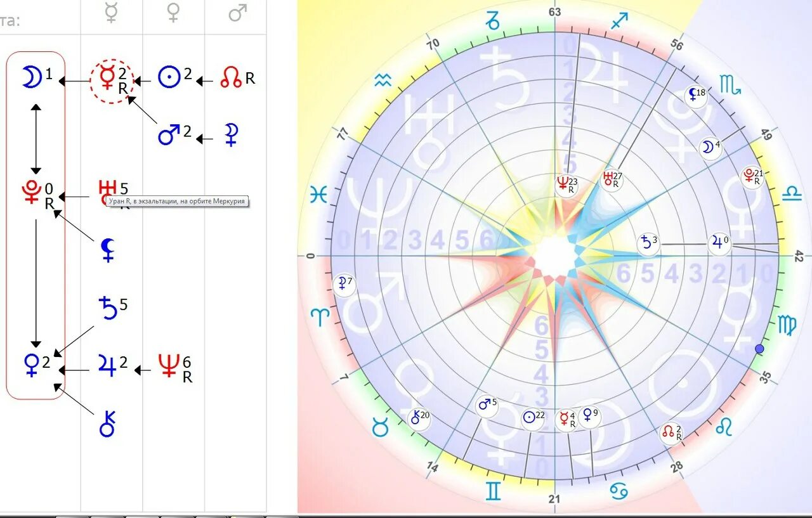Select the Gemini sign on the wheel rim
Viewport: 812px width, 518px height.
point(494,491)
